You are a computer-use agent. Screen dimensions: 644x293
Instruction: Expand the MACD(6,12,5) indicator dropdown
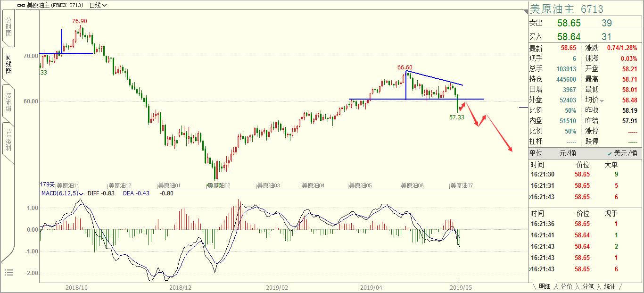[82, 193]
